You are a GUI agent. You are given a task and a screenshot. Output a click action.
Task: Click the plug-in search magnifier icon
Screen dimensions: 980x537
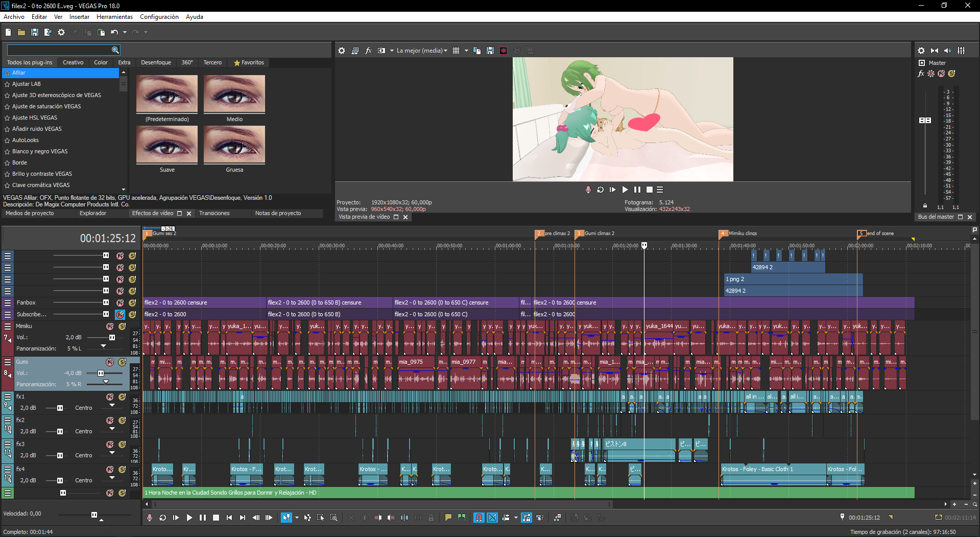115,50
